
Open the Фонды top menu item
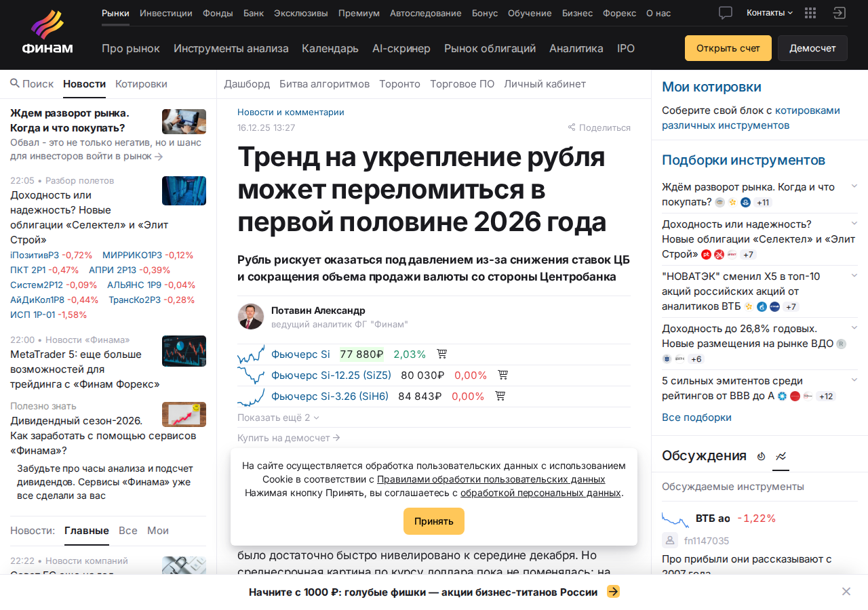coord(218,13)
